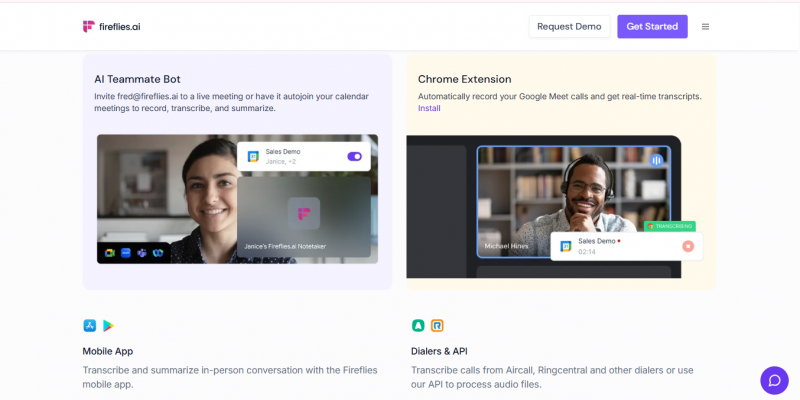Open the live chat support bubble
800x400 pixels.
774,380
